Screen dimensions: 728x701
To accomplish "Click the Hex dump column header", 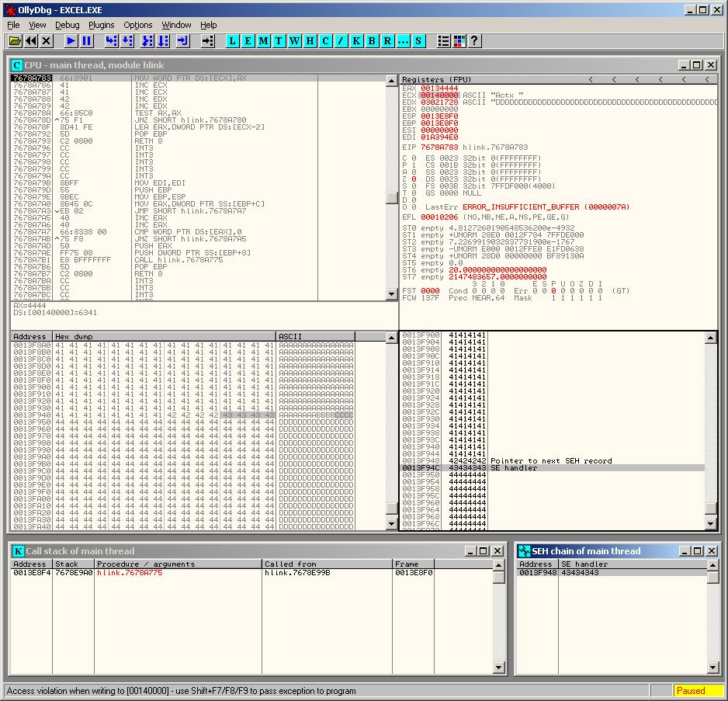I will (x=164, y=337).
